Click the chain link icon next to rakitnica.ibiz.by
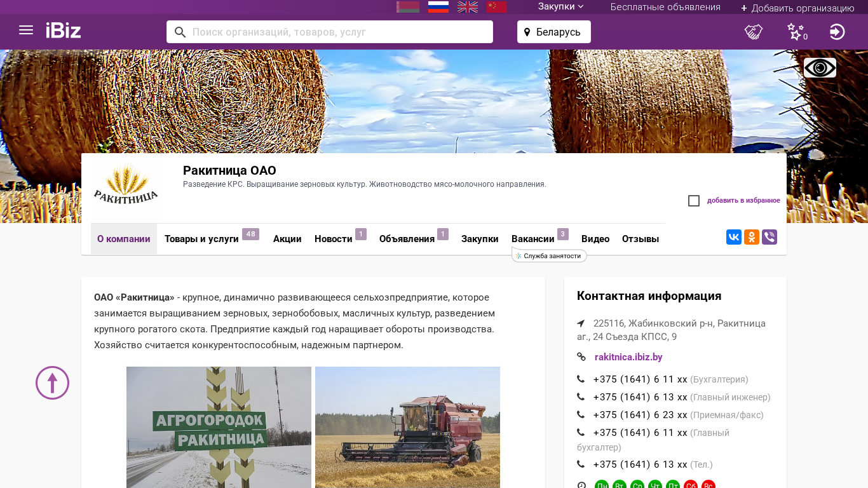Image resolution: width=868 pixels, height=488 pixels. click(x=581, y=357)
